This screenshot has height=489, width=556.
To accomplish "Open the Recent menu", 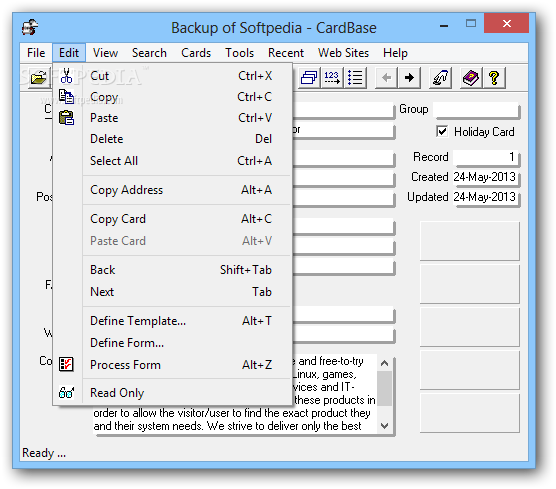I will (286, 53).
